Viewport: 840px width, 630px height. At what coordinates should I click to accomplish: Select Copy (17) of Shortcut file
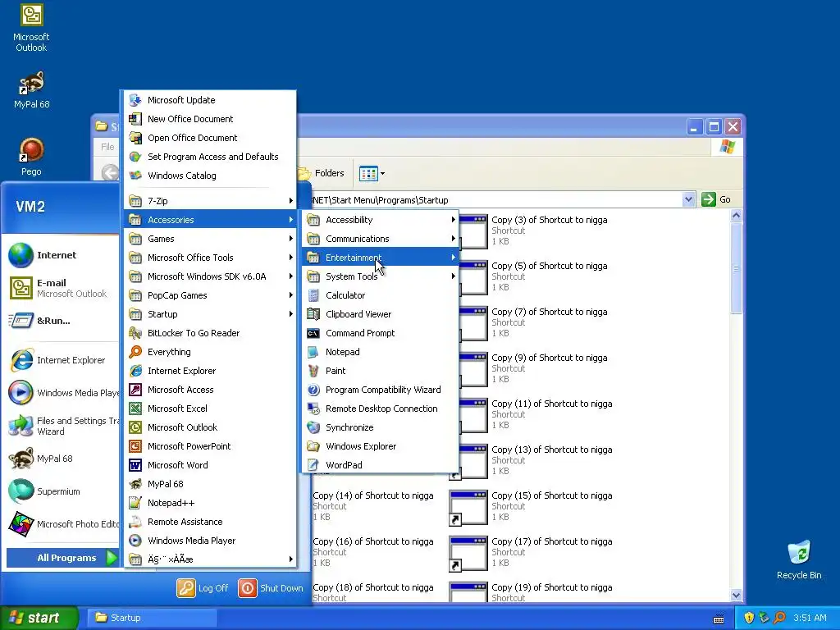click(532, 552)
